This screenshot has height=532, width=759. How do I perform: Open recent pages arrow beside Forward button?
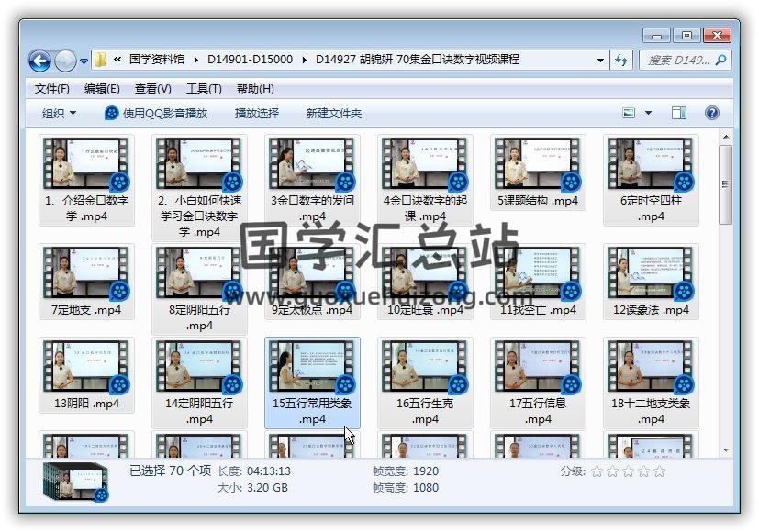point(84,61)
